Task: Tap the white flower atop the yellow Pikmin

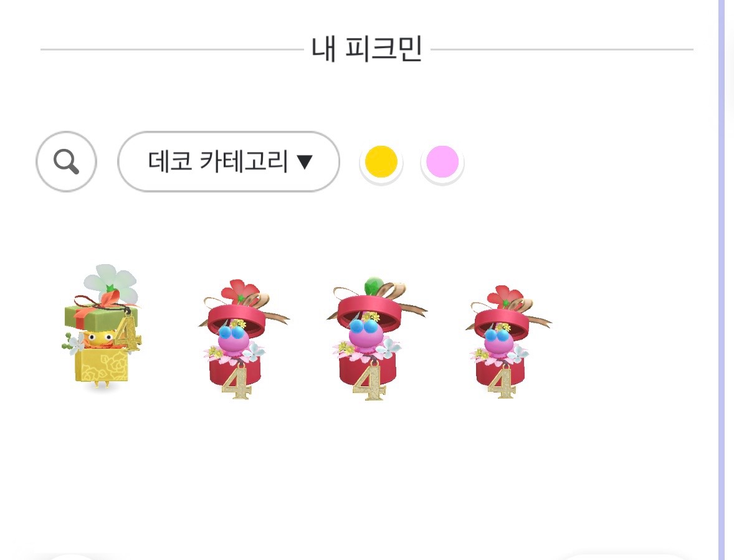Action: (110, 281)
